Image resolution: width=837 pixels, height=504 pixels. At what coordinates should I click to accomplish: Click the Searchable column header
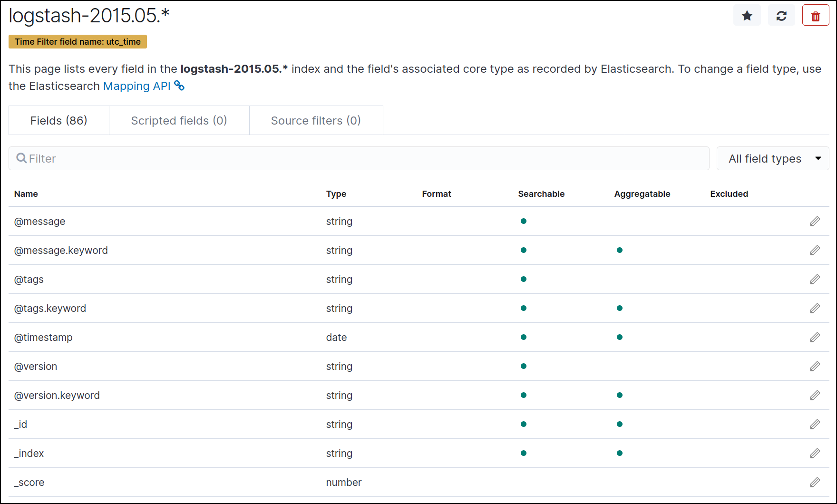point(541,194)
